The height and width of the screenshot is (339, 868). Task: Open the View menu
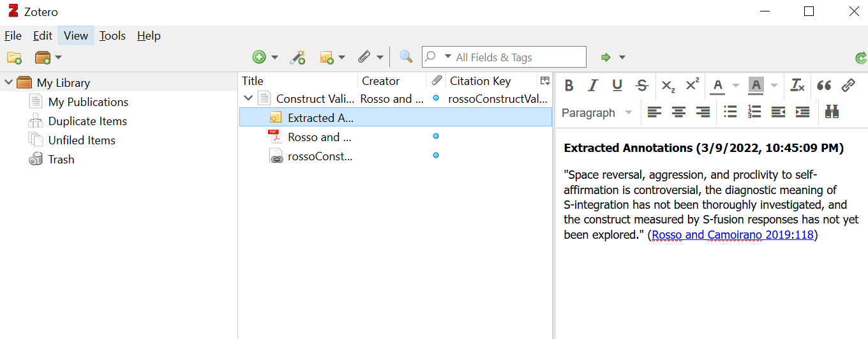[x=76, y=36]
